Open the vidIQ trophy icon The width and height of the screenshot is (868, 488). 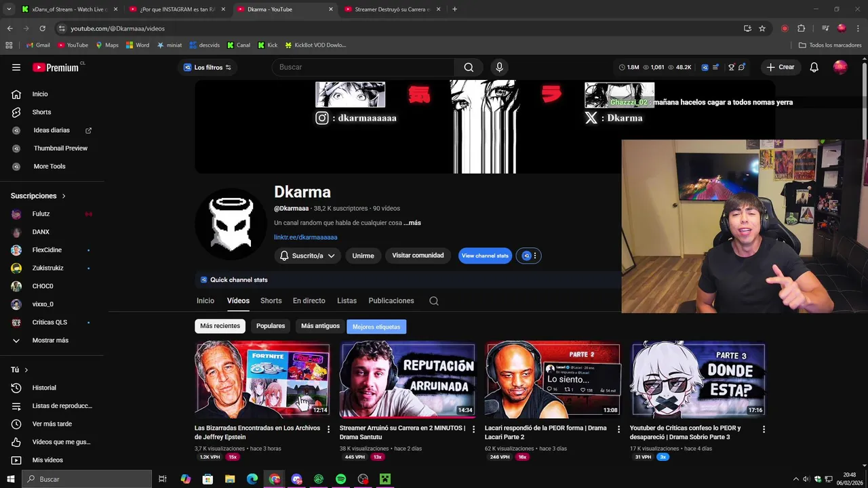[x=731, y=67]
